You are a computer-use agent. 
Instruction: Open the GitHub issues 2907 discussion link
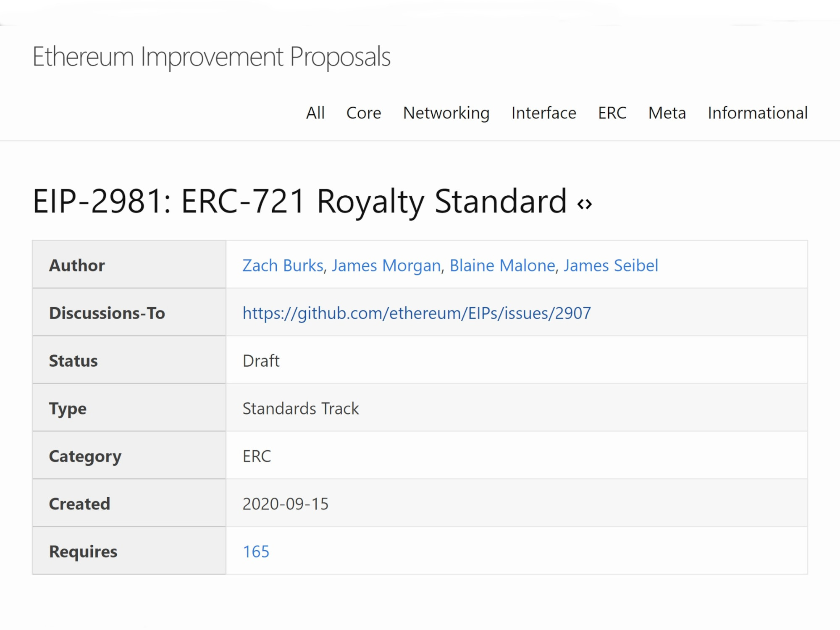click(416, 313)
